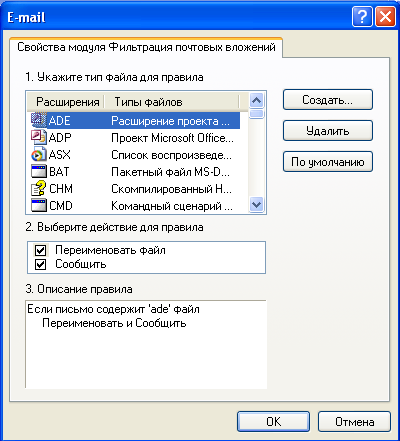Click the ADP Microsoft Office project icon
Image resolution: width=400 pixels, height=441 pixels.
coord(38,137)
